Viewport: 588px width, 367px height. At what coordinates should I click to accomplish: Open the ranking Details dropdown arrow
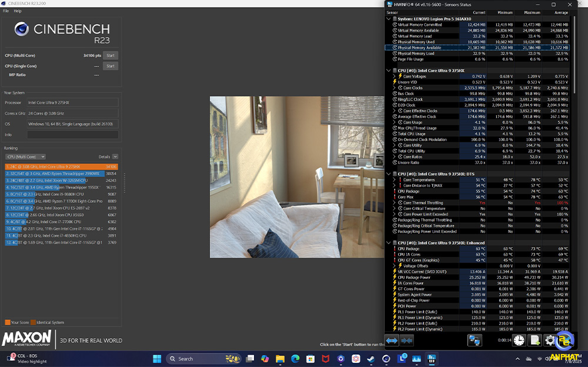tap(115, 157)
